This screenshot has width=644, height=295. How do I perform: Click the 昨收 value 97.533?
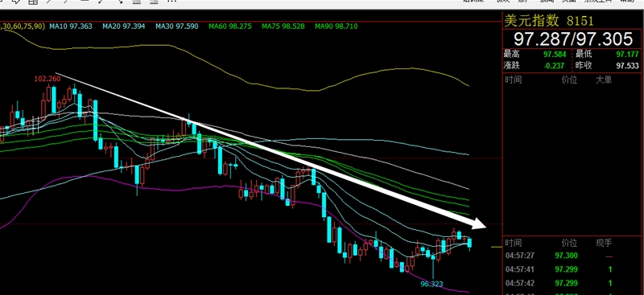point(628,66)
